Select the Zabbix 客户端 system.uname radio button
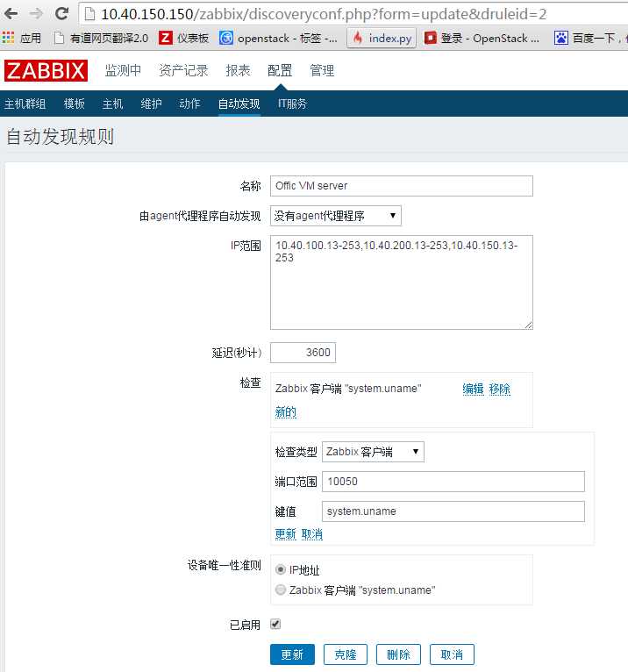628x672 pixels. click(x=280, y=590)
